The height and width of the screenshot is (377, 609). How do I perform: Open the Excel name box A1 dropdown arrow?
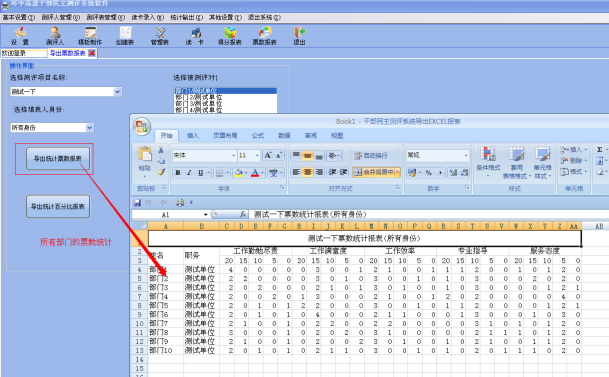pos(205,214)
